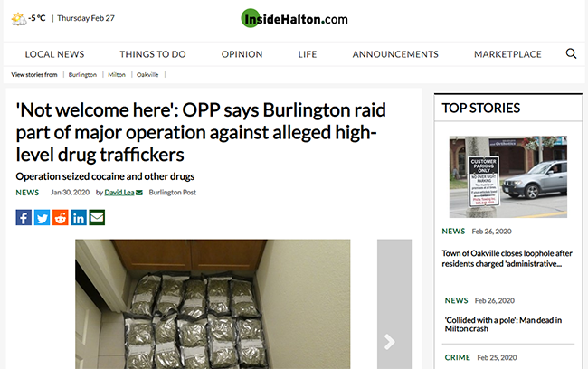This screenshot has width=588, height=369.
Task: Open author David Lea's profile link
Action: tap(119, 193)
